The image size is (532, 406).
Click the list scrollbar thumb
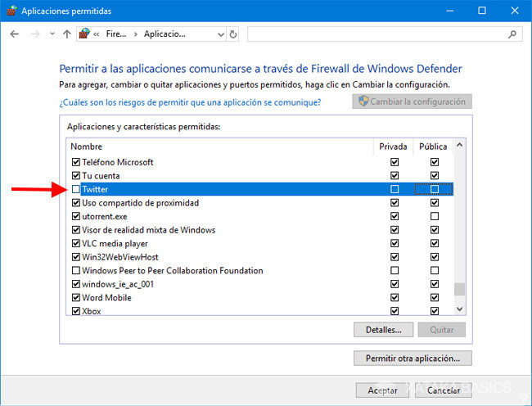(460, 289)
